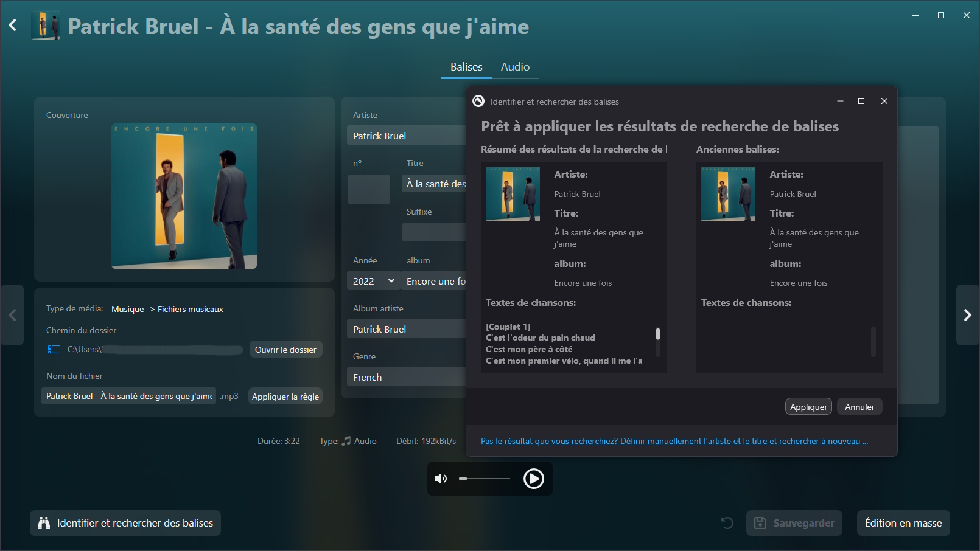
Task: Go to previous track with left chevron
Action: click(x=12, y=315)
